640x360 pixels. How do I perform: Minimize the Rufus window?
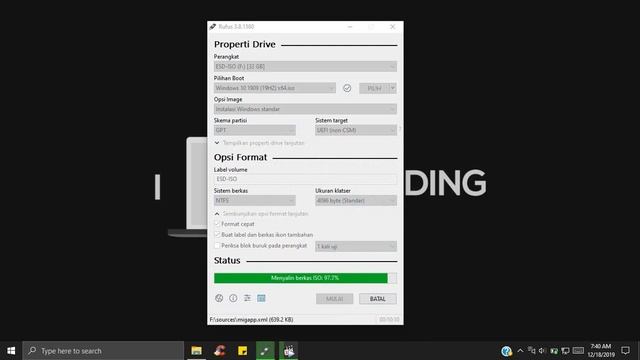350,27
